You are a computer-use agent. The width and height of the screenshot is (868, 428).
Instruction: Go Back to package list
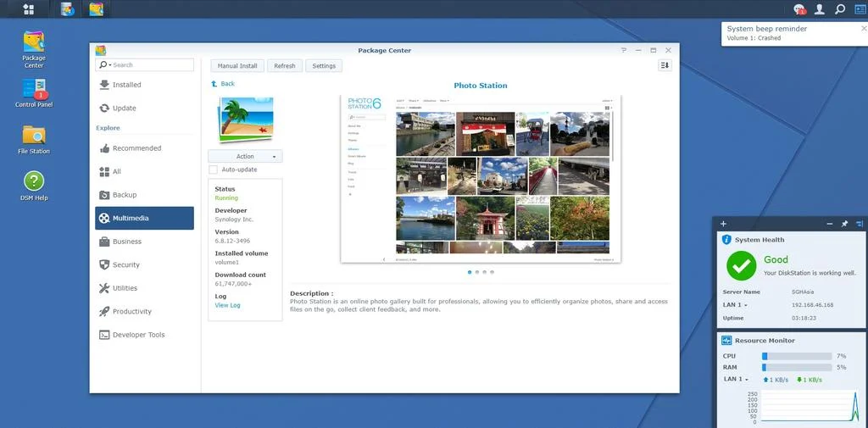click(223, 84)
